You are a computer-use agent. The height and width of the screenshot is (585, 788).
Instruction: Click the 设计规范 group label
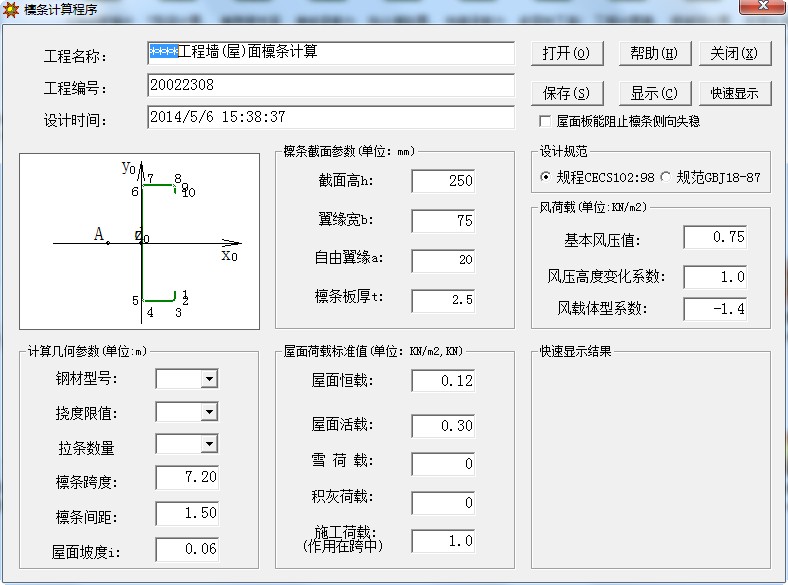563,151
